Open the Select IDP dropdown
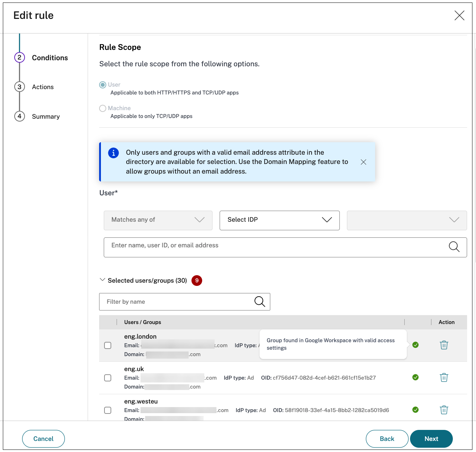The image size is (476, 452). point(280,220)
